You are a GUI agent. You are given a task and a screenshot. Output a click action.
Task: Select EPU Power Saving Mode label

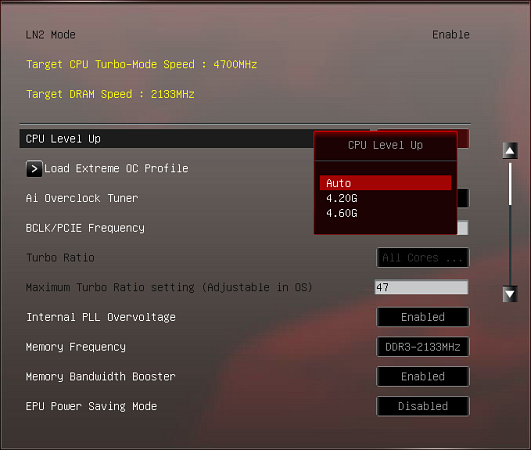point(91,406)
